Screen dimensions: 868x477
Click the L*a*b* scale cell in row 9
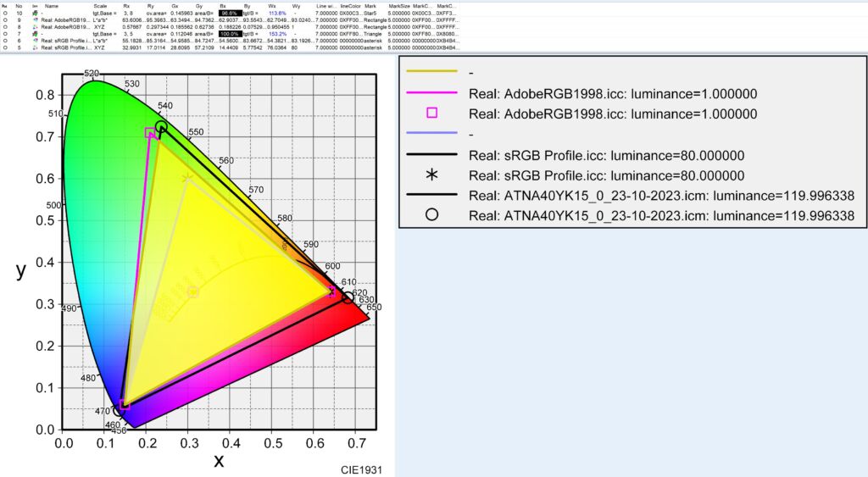(100, 20)
